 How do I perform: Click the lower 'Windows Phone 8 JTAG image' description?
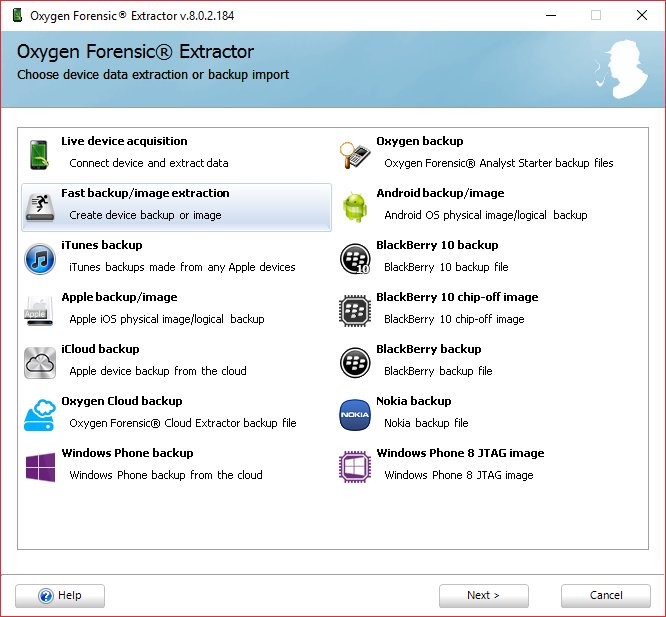click(x=459, y=475)
